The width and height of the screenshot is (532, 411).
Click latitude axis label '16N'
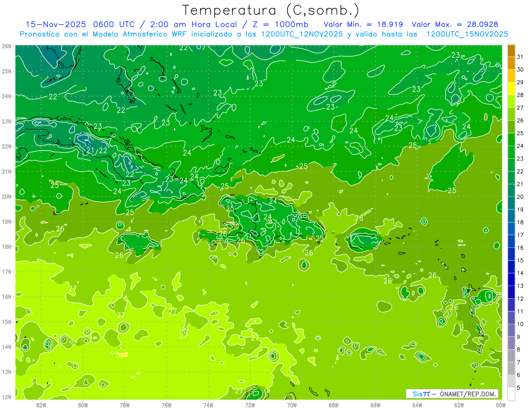coord(7,297)
